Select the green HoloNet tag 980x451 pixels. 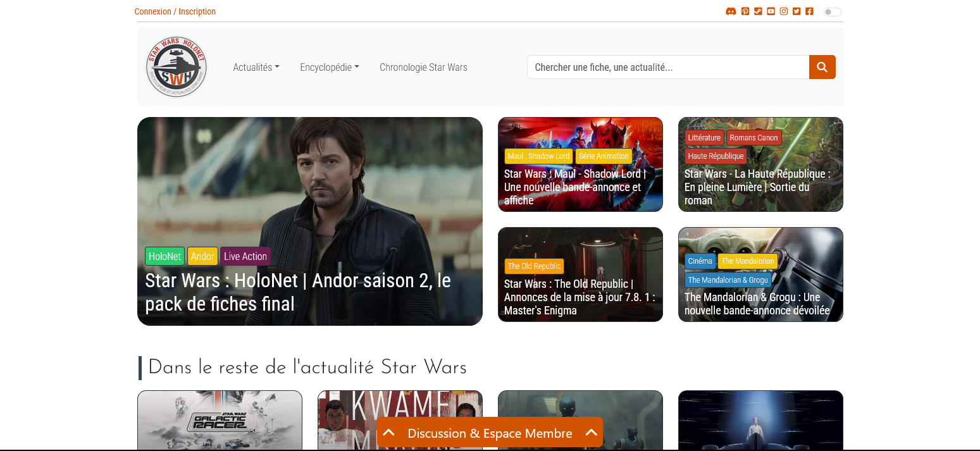(x=164, y=256)
